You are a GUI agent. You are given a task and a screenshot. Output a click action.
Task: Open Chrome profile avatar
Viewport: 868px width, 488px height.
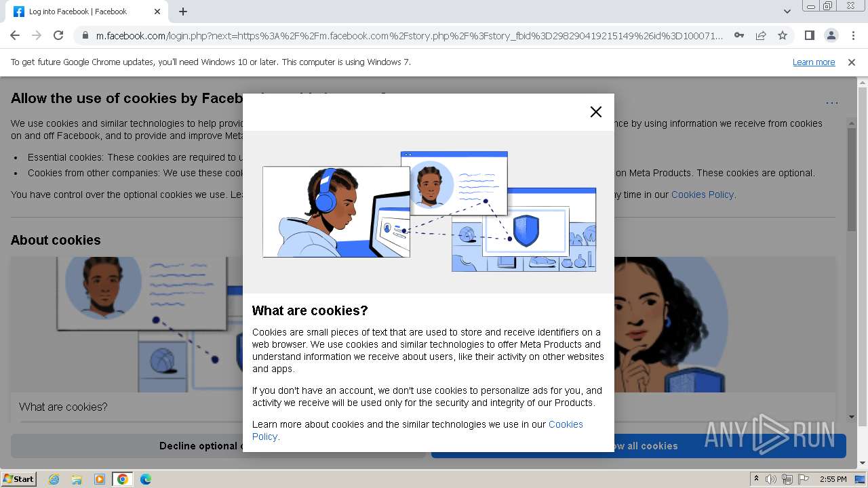831,35
